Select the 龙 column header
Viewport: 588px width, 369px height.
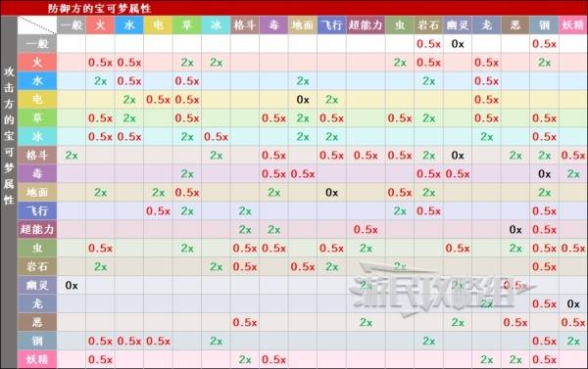tap(486, 25)
